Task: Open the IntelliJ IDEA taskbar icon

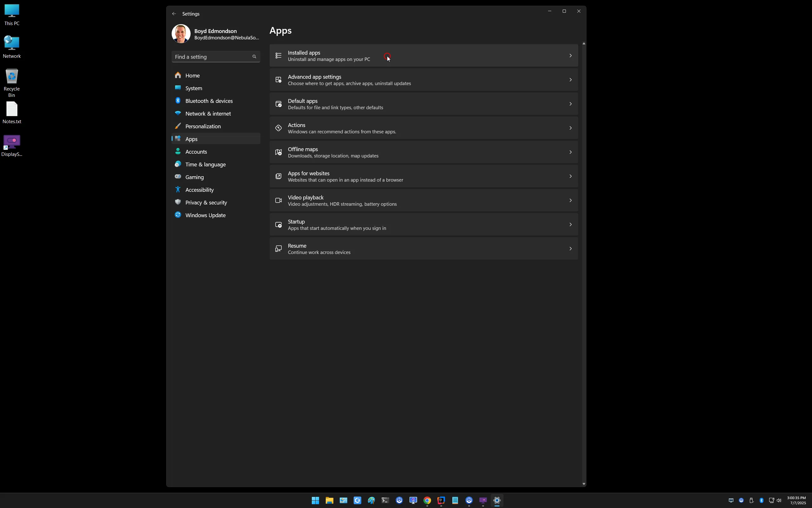Action: 441,500
